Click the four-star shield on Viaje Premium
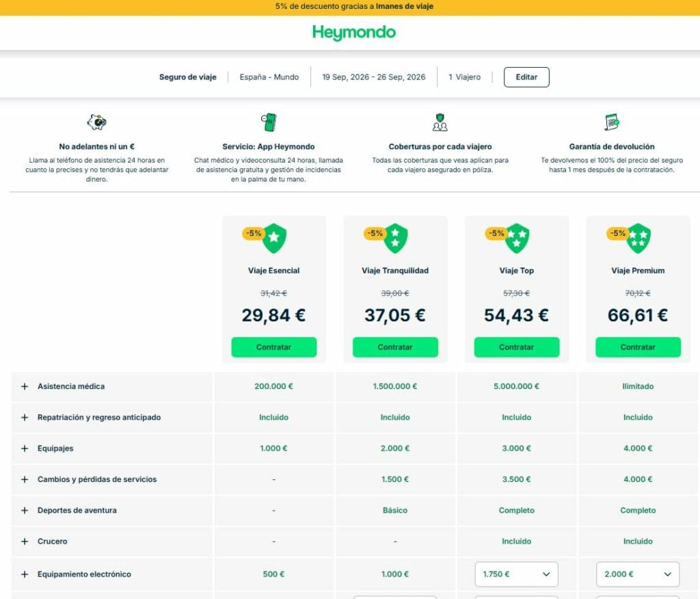This screenshot has width=700, height=599. (x=638, y=238)
